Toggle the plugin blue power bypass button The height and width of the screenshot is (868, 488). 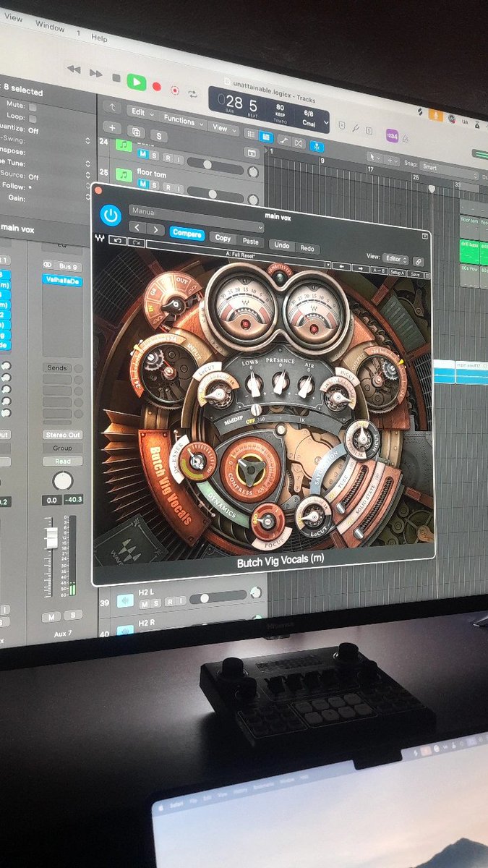tap(111, 215)
